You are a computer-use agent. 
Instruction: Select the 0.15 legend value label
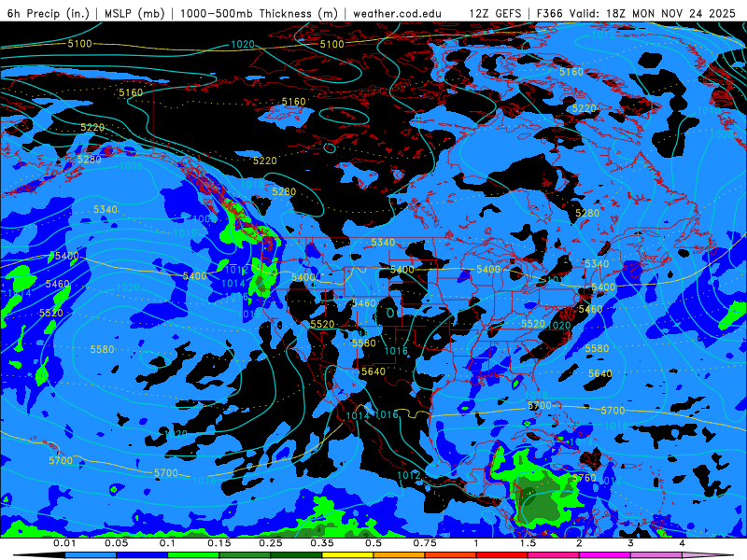[x=219, y=543]
